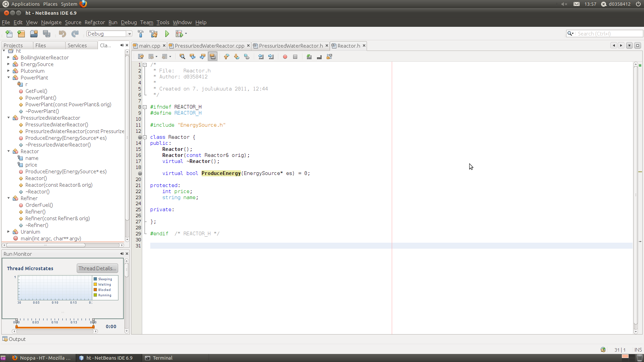Viewport: 644px width, 362px height.
Task: Click the New File toolbar icon
Action: coord(9,34)
